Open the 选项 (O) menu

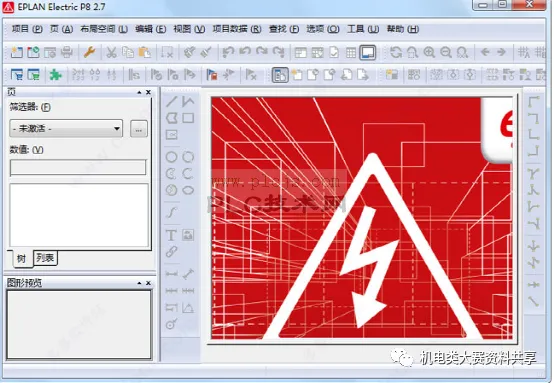323,29
